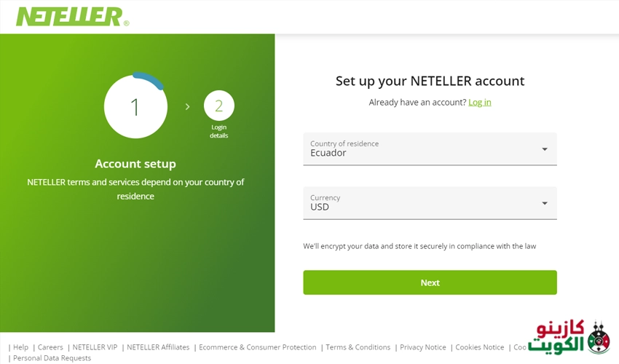Select the step 1 circle indicator
Screen dimensions: 619x364
135,107
